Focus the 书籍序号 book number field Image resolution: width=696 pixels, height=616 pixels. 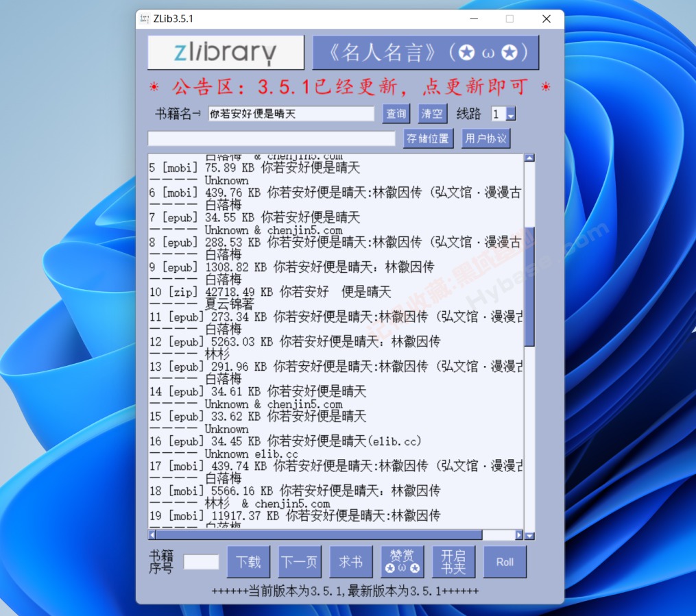click(x=201, y=562)
